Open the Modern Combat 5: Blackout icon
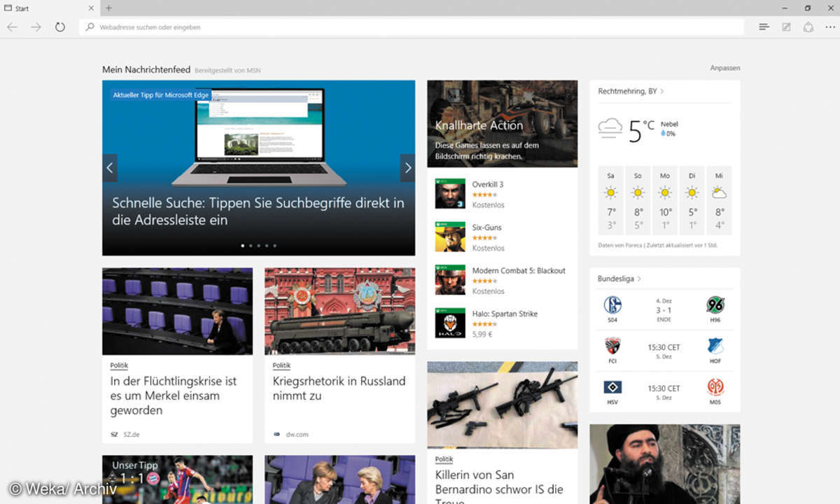This screenshot has height=504, width=840. point(450,280)
